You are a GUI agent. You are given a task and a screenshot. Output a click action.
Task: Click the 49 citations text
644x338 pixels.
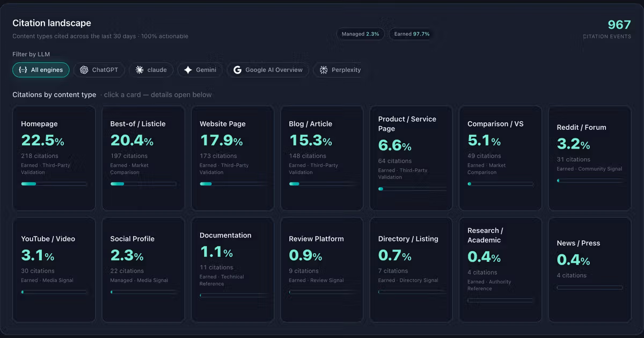(484, 156)
